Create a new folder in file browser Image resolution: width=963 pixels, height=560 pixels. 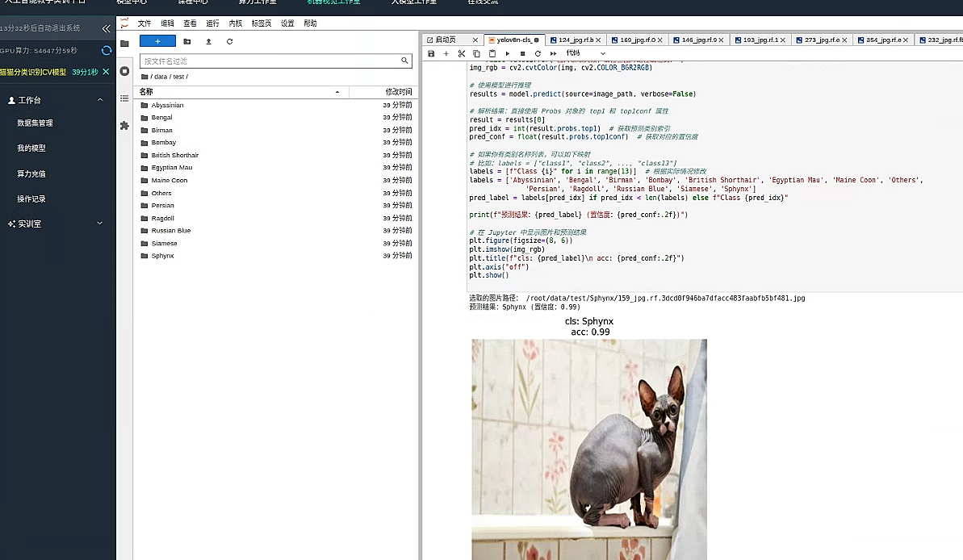(x=187, y=41)
